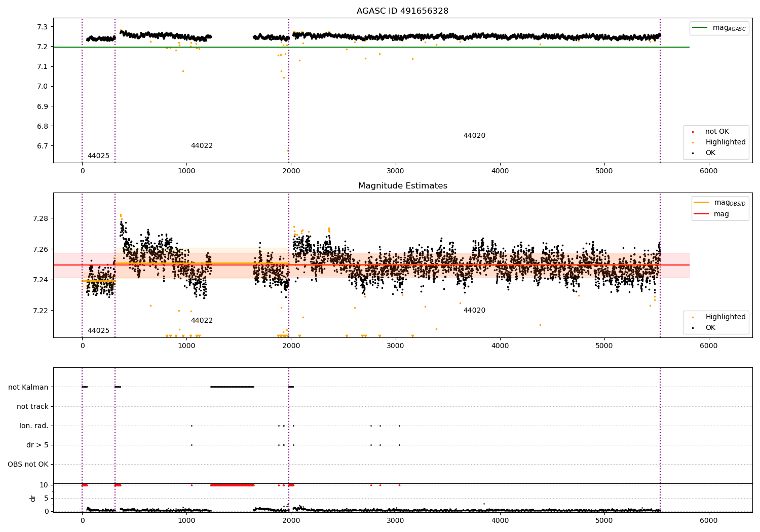Click the 6.8 y-axis tick label
This screenshot has height=532, width=760.
(x=43, y=126)
